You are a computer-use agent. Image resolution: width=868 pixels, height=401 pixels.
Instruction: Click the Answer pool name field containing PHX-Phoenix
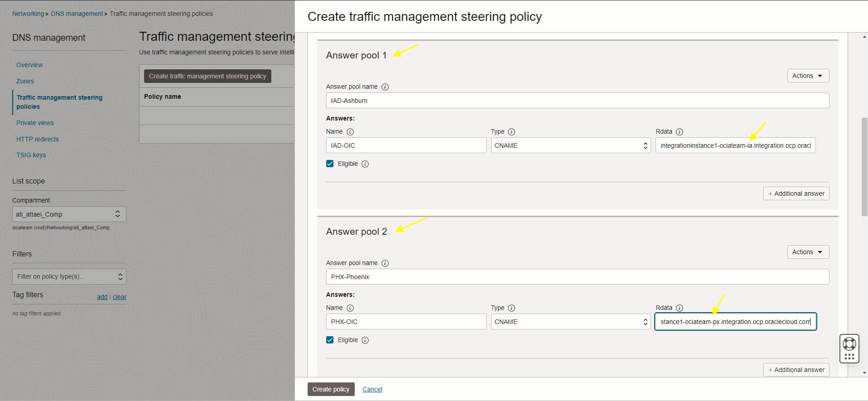(577, 277)
